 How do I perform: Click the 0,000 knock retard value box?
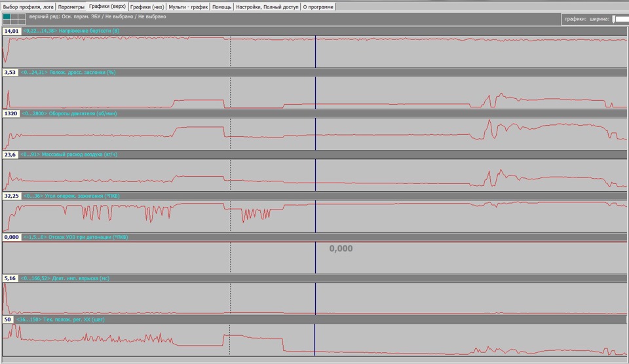pos(11,237)
